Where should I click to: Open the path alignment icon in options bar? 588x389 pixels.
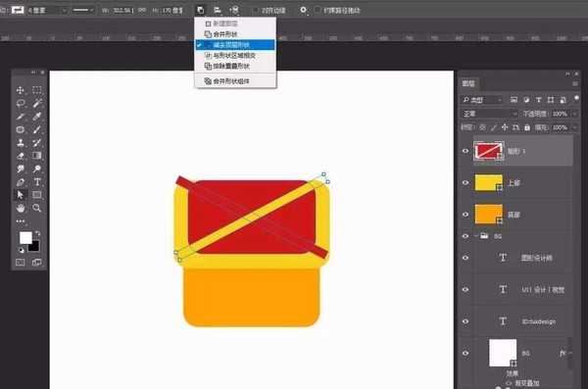click(x=218, y=10)
